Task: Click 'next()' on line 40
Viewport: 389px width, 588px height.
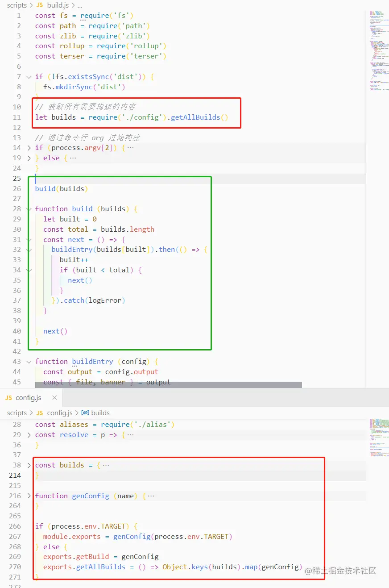Action: (x=55, y=331)
